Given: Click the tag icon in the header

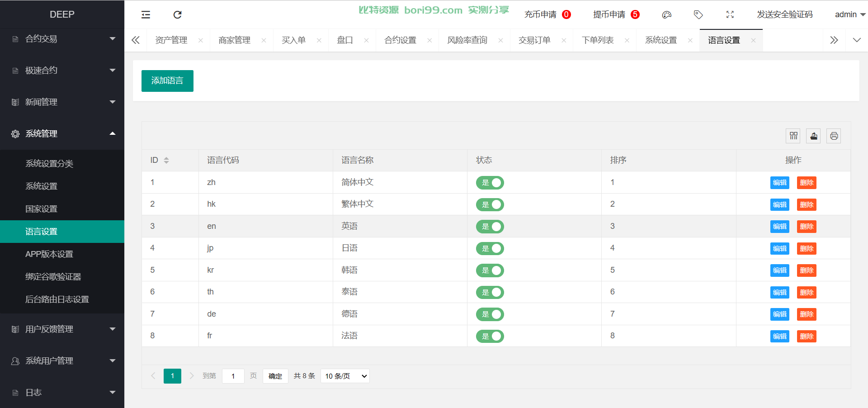Looking at the screenshot, I should tap(698, 14).
